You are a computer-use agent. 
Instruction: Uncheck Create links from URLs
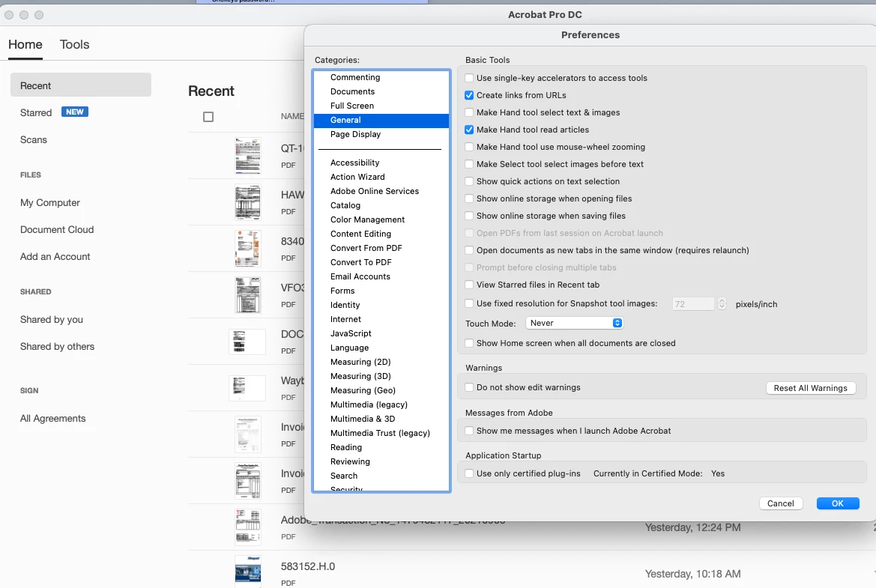[469, 95]
